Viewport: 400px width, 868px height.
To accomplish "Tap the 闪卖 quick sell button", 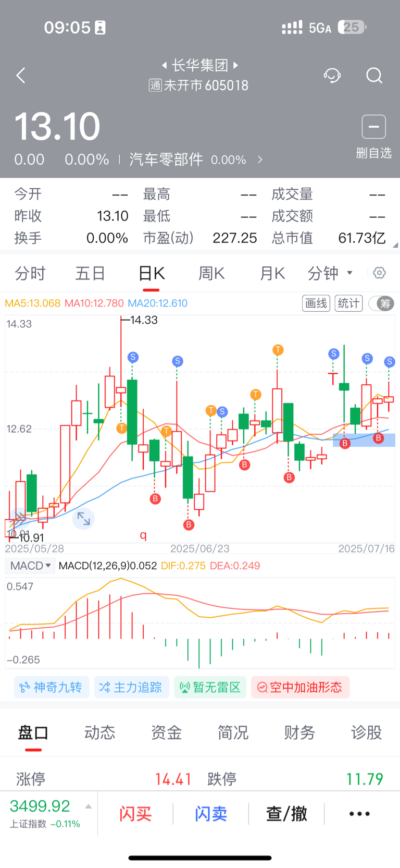I will (211, 814).
